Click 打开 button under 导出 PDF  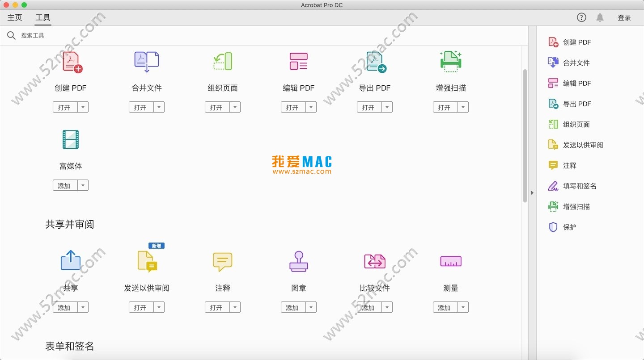click(x=369, y=107)
